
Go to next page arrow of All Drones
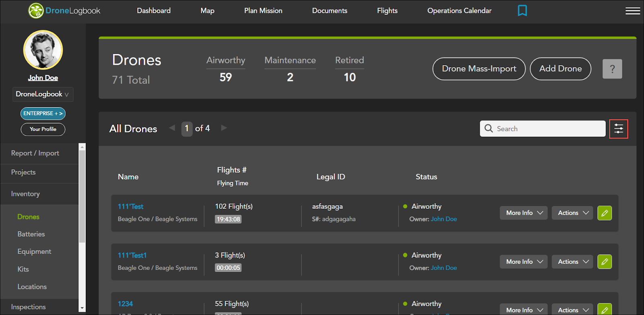pyautogui.click(x=224, y=128)
